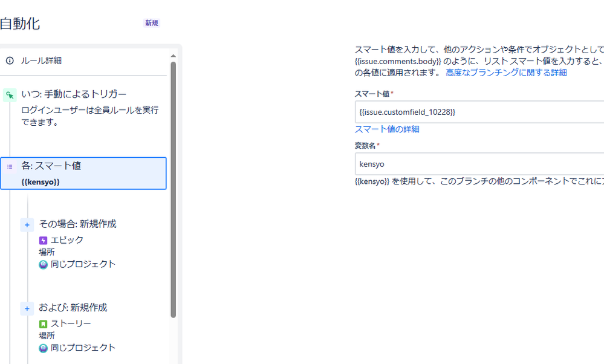The width and height of the screenshot is (604, 364).
Task: Select the 各: スマート値 branch component
Action: 83,174
